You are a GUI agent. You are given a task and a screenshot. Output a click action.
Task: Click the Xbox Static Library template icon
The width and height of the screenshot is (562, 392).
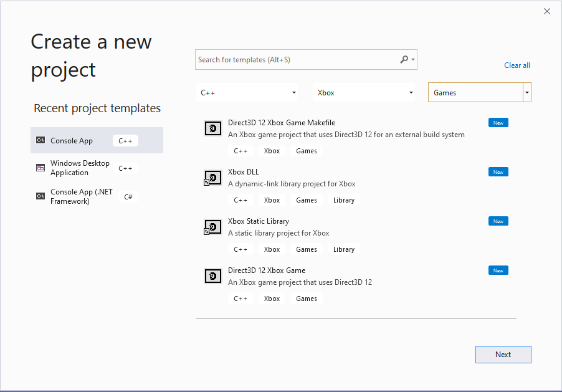pyautogui.click(x=213, y=227)
